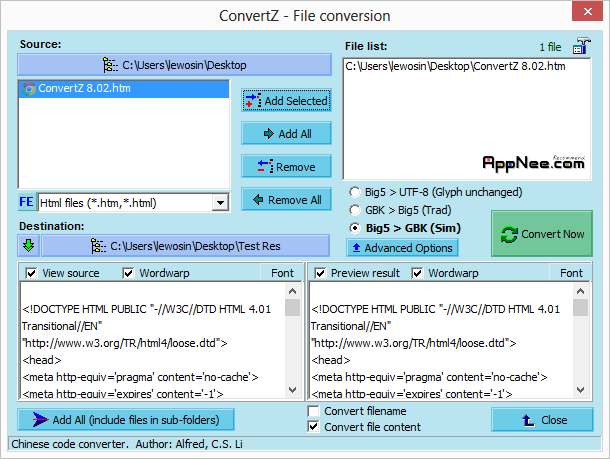Toggle Wordwarp for preview result
Image resolution: width=610 pixels, height=459 pixels.
pos(417,273)
